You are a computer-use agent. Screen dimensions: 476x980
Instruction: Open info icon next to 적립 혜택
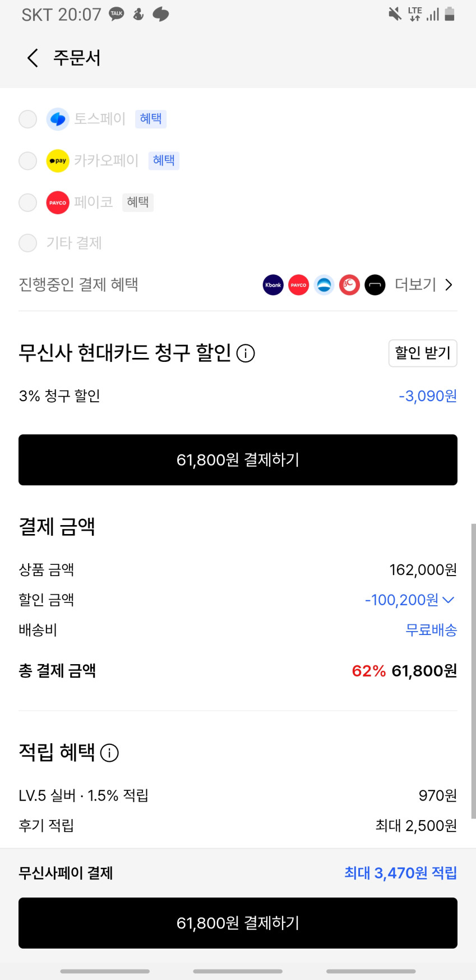pos(109,753)
